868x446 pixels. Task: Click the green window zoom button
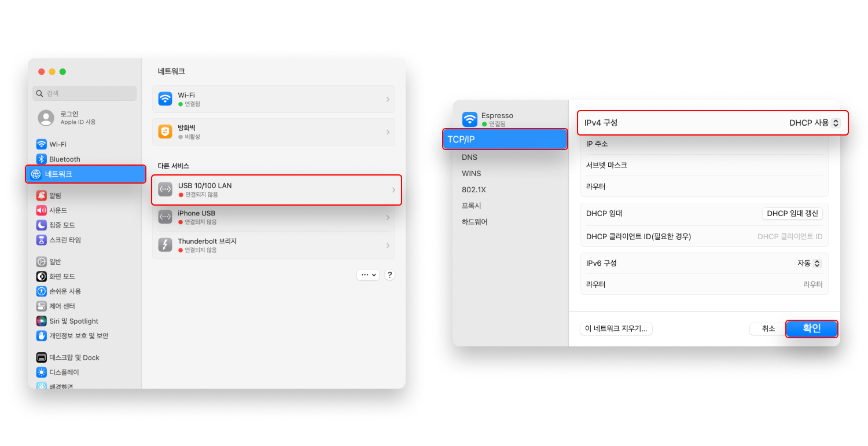(62, 72)
